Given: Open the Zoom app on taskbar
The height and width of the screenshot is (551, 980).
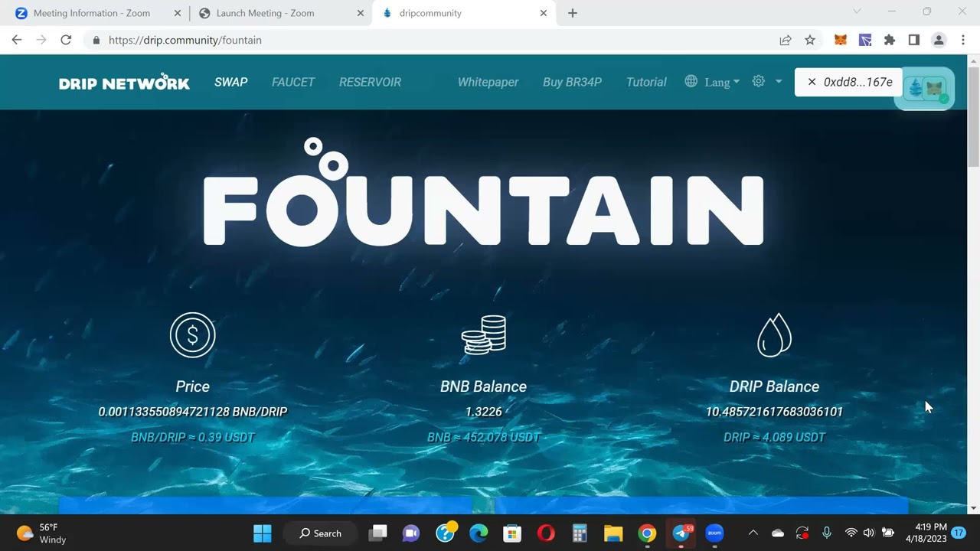Looking at the screenshot, I should (714, 533).
